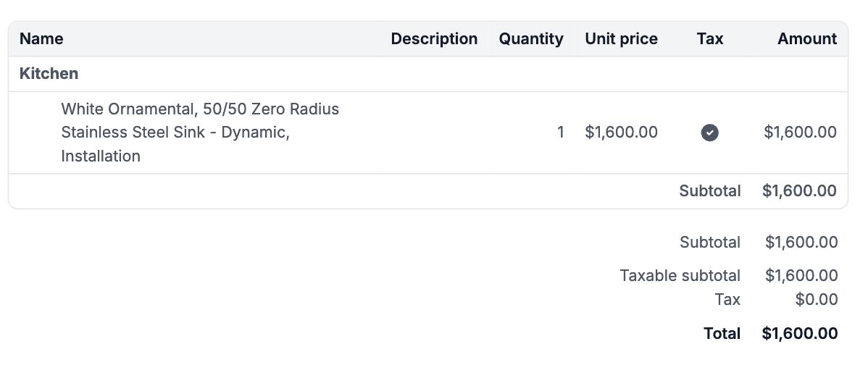This screenshot has height=365, width=868.
Task: Click the quantity value 1
Action: (x=560, y=133)
